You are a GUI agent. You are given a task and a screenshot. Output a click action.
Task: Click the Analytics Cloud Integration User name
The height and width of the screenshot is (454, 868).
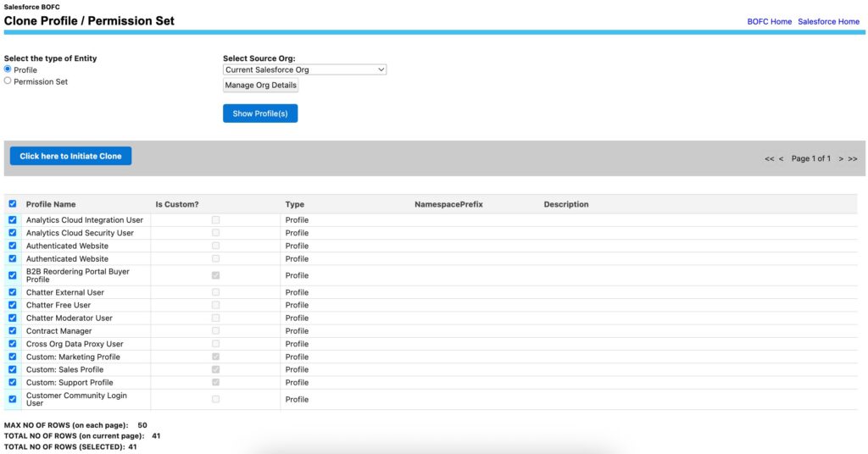coord(85,220)
